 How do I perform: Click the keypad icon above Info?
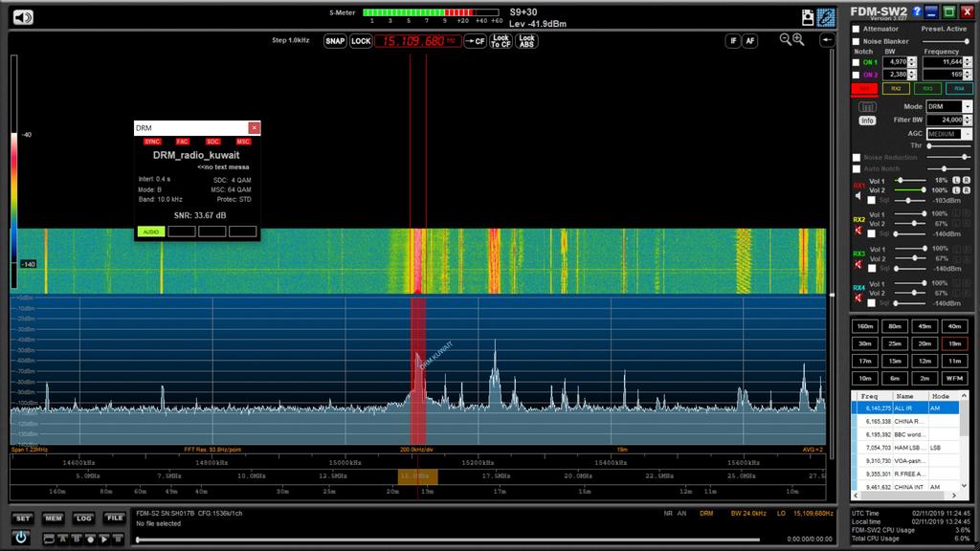pos(867,107)
